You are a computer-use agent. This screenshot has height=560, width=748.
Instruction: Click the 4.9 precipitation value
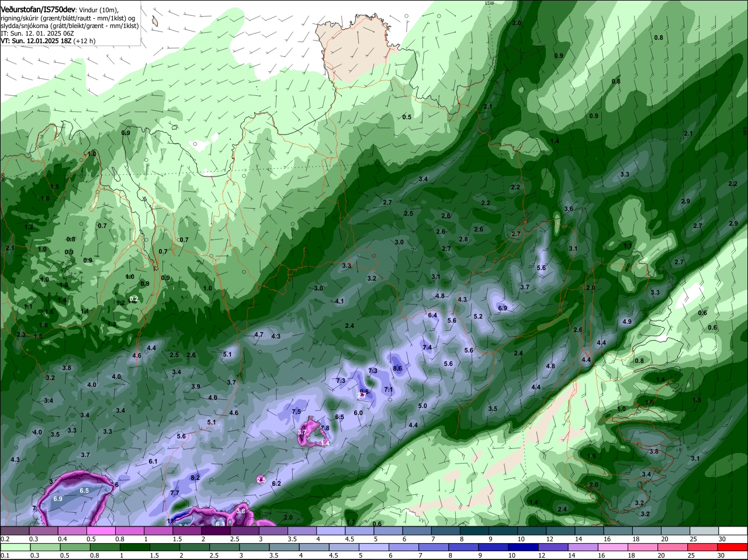pyautogui.click(x=627, y=322)
